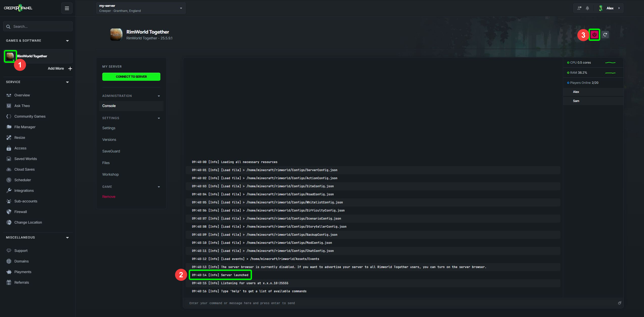Click the red Remove link
The image size is (644, 317).
coord(109,197)
